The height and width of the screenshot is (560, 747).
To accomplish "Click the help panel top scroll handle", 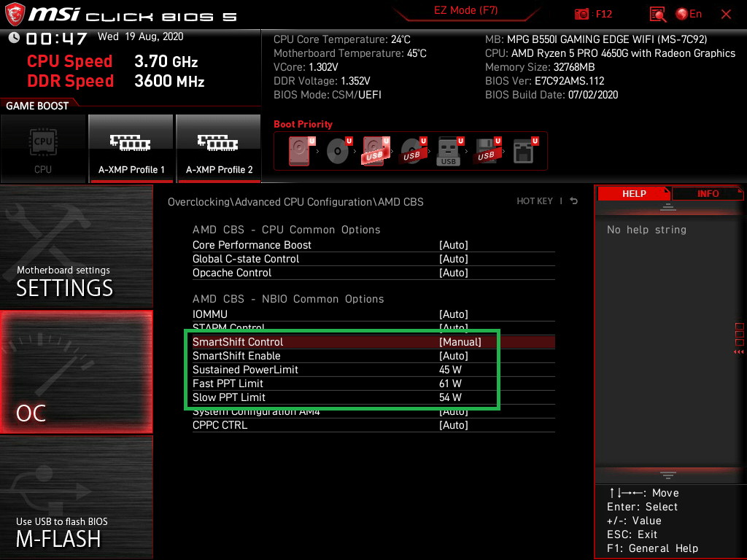I will click(668, 206).
